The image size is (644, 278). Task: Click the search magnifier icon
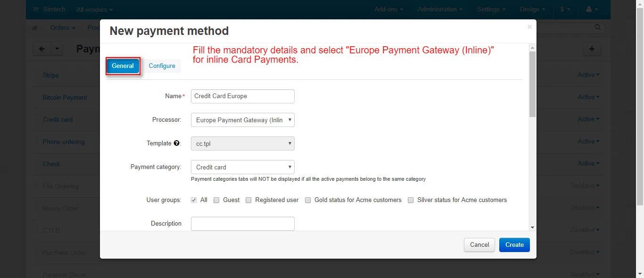598,27
